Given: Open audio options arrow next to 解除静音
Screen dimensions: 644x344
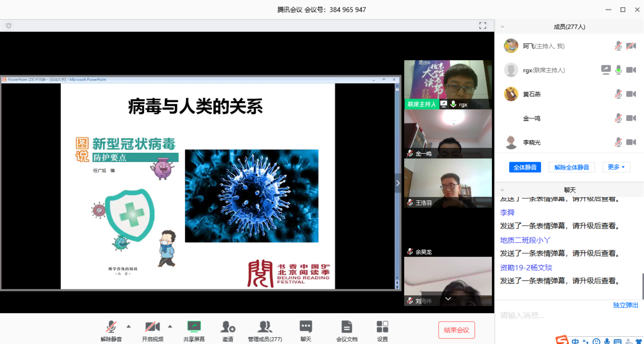Looking at the screenshot, I should click(129, 326).
